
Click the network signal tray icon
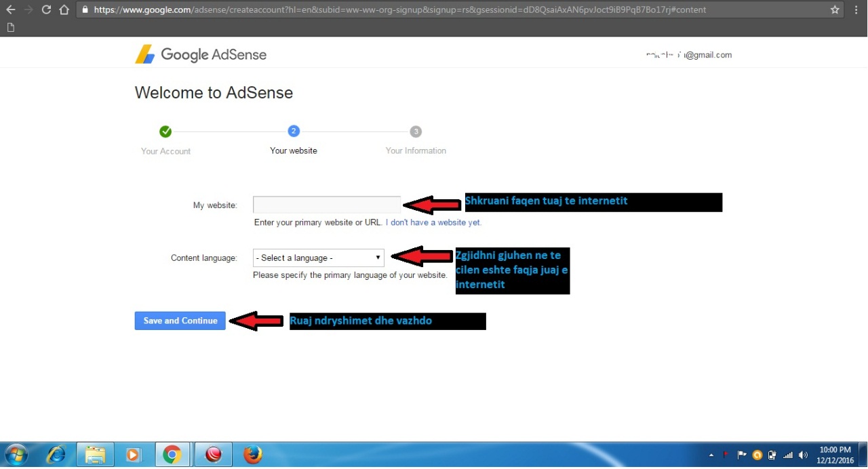pos(788,455)
